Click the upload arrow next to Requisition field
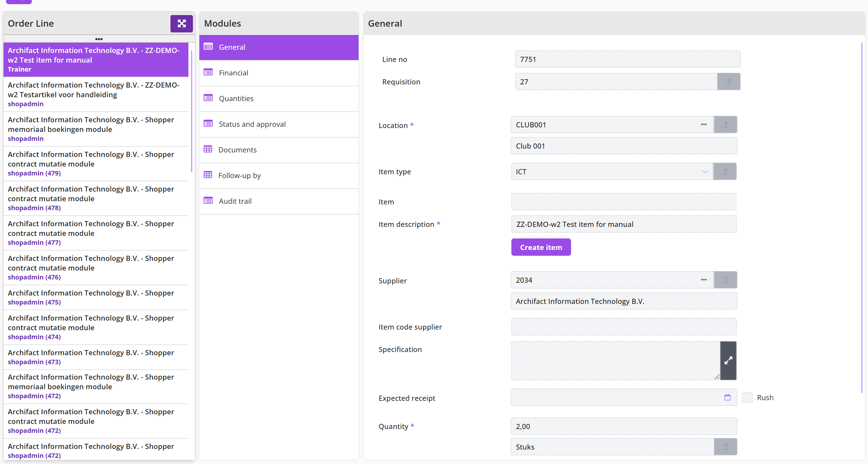 728,82
